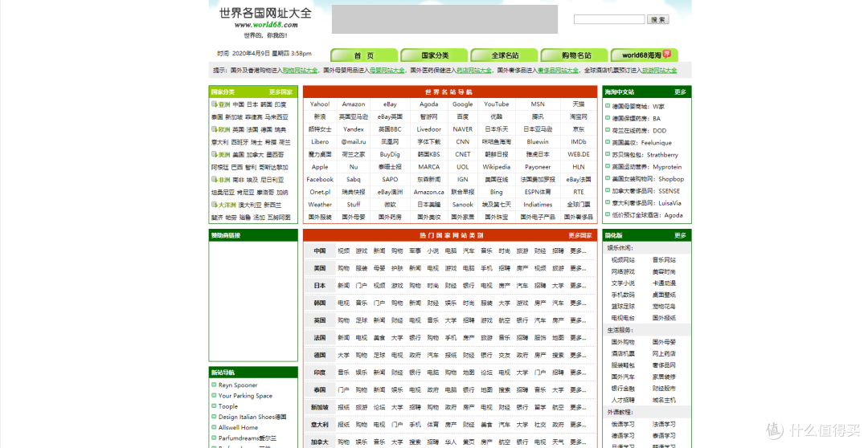Image resolution: width=868 pixels, height=448 pixels.
Task: Click the icon beside 大洋洲
Action: (214, 204)
